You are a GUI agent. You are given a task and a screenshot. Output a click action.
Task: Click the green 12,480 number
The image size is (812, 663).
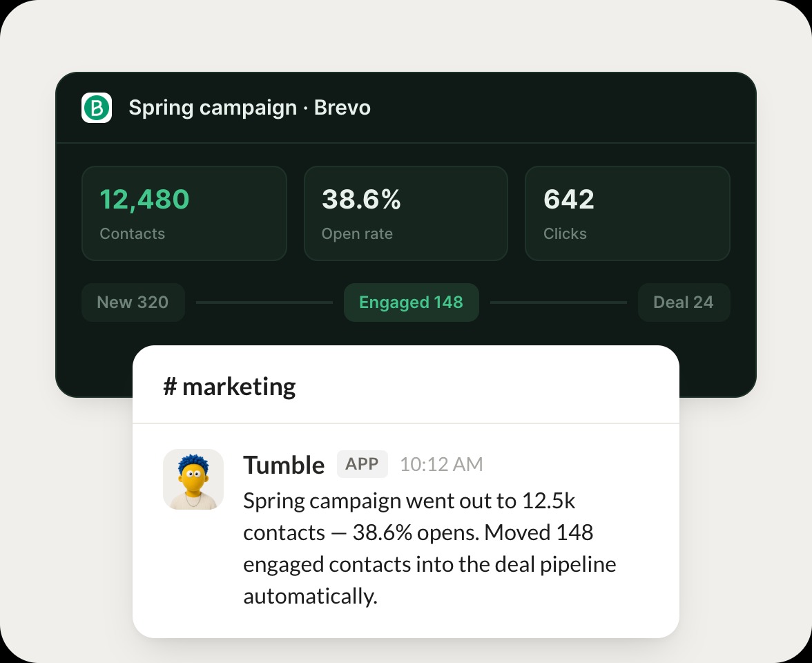coord(144,200)
